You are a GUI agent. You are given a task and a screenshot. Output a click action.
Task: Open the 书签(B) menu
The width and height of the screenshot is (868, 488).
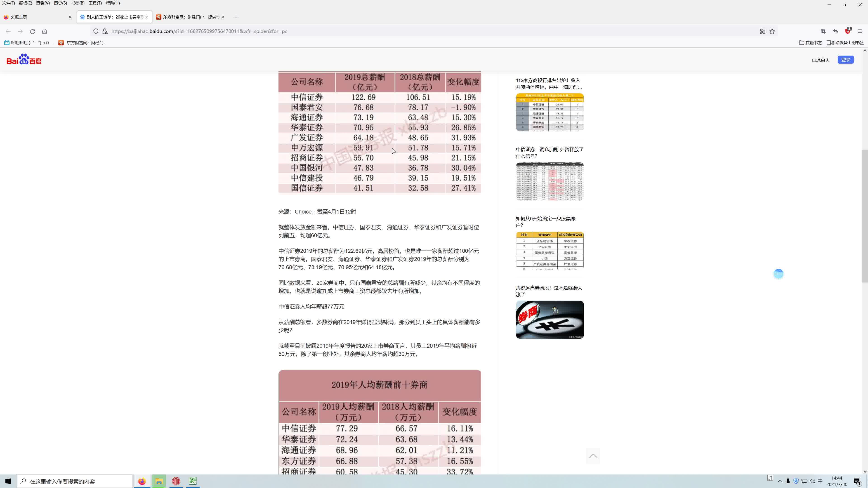click(x=78, y=3)
